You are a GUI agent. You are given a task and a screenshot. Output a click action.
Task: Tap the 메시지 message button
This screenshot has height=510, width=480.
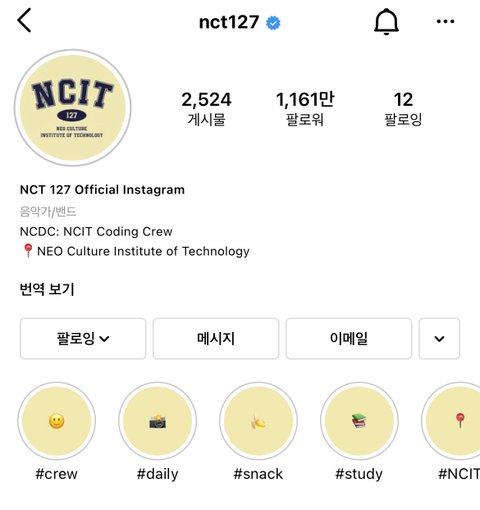[x=216, y=339]
